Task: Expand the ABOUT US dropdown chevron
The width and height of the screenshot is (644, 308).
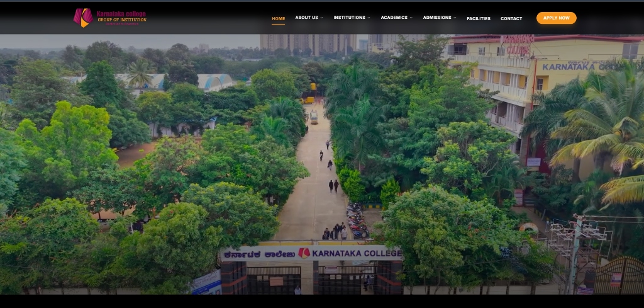Action: (321, 18)
